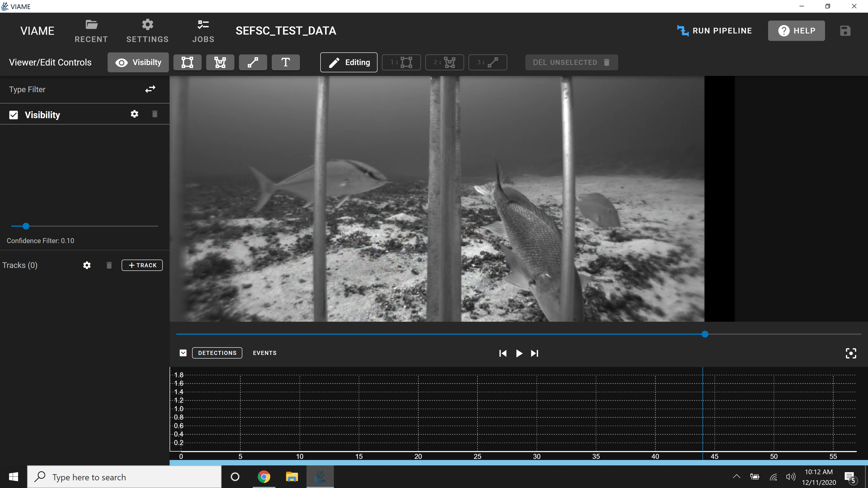
Task: Play the video
Action: 519,353
